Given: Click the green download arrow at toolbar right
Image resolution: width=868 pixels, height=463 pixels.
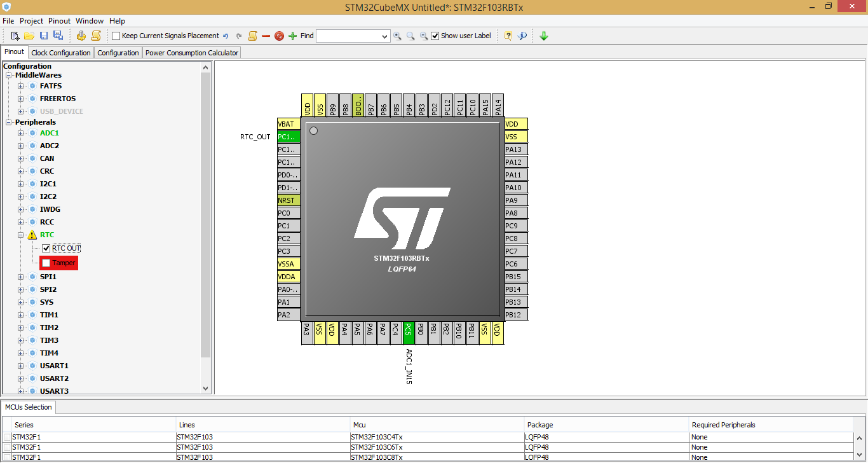Looking at the screenshot, I should point(543,36).
